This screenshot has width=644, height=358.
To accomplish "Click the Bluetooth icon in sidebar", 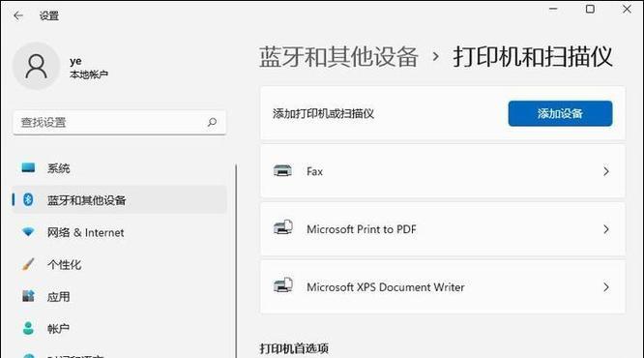I will [28, 199].
